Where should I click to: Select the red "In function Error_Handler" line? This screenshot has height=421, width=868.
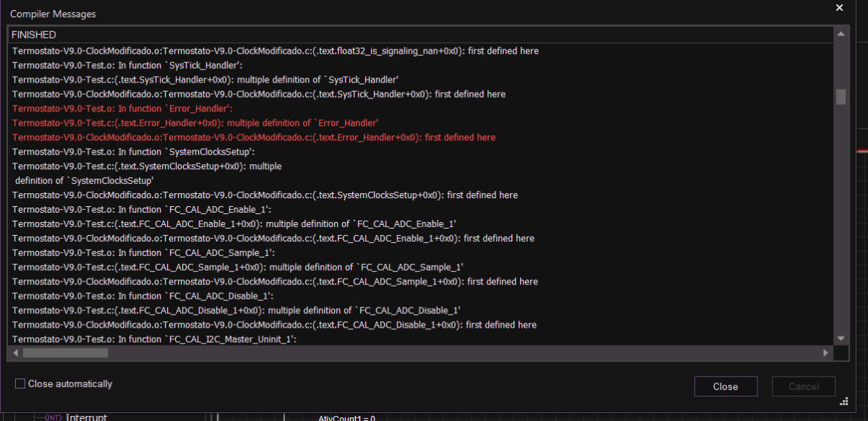pos(122,109)
